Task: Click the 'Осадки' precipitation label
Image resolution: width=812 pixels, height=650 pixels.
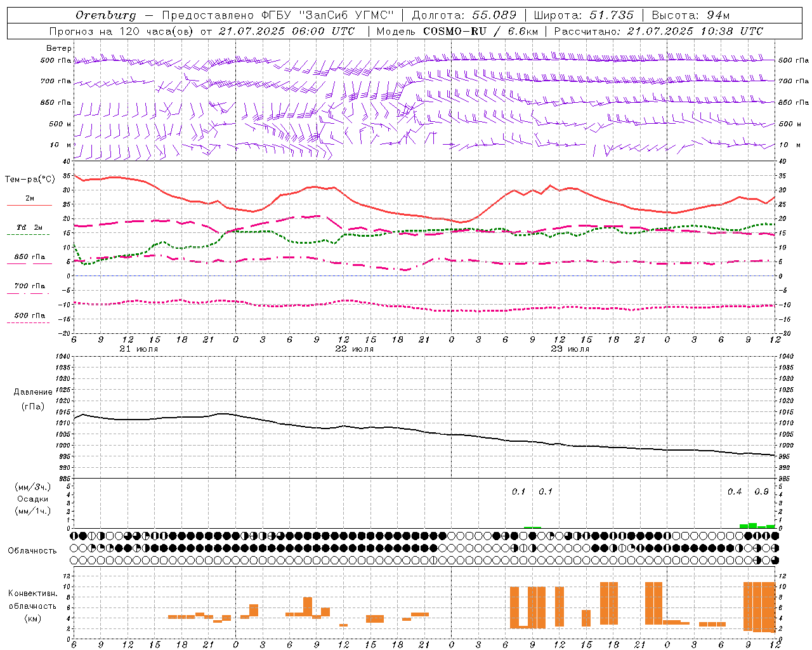Action: point(33,499)
